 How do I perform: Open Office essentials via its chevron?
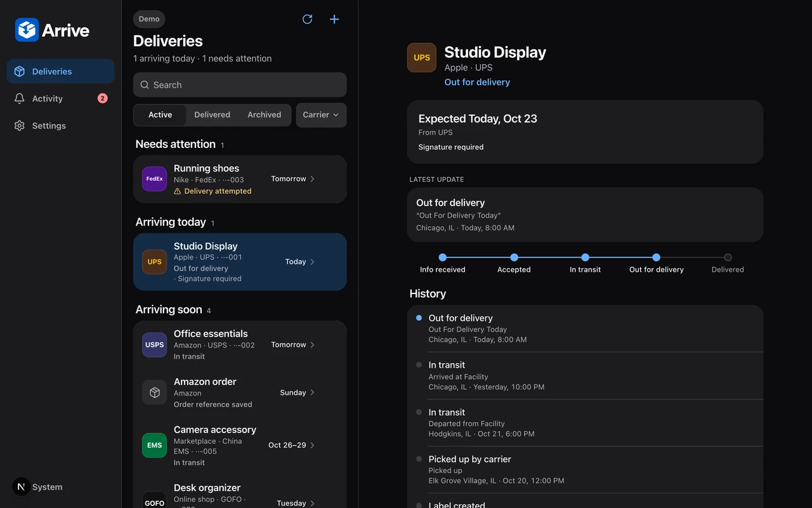[x=312, y=345]
